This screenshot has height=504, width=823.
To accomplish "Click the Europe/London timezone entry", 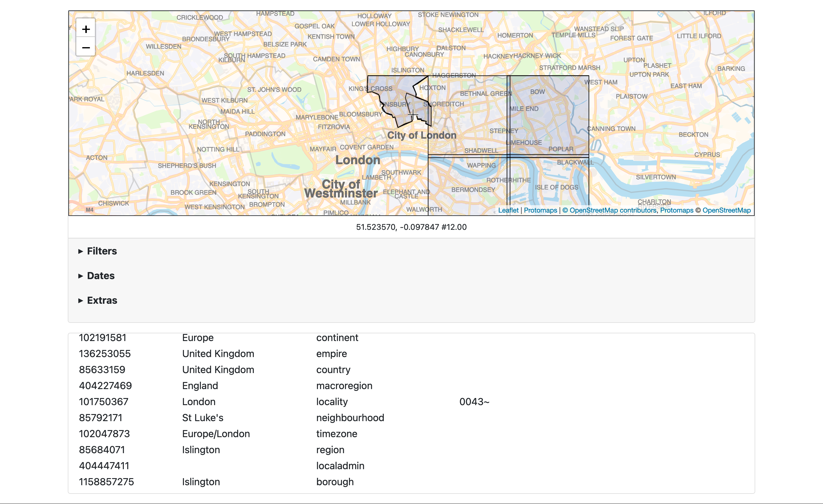I will [x=216, y=434].
